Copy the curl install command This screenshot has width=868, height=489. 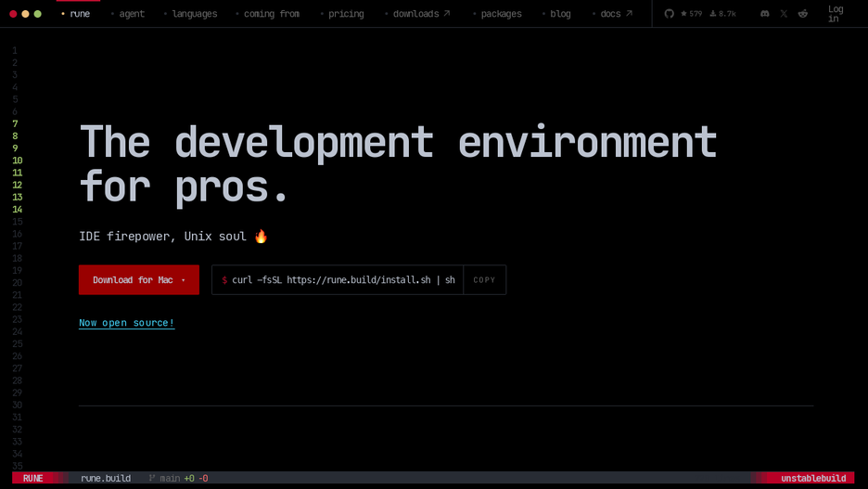[x=484, y=280]
